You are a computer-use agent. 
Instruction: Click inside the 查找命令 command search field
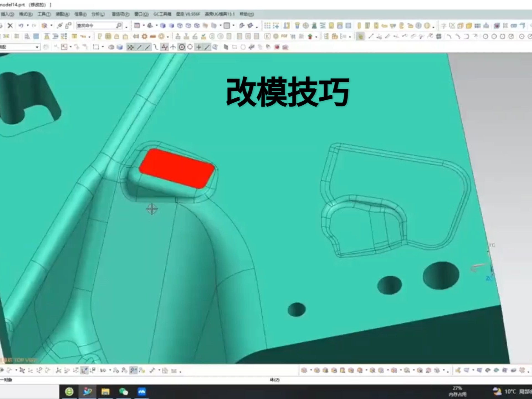coord(97,25)
